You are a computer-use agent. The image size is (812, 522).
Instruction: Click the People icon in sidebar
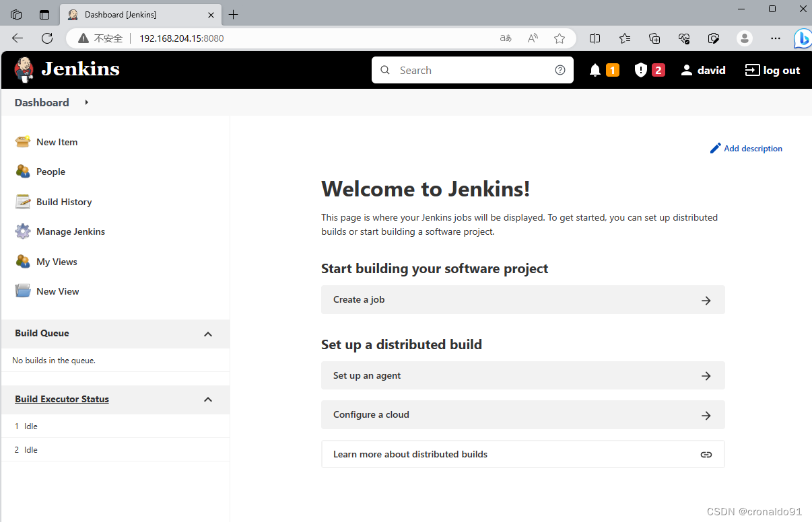(x=23, y=172)
